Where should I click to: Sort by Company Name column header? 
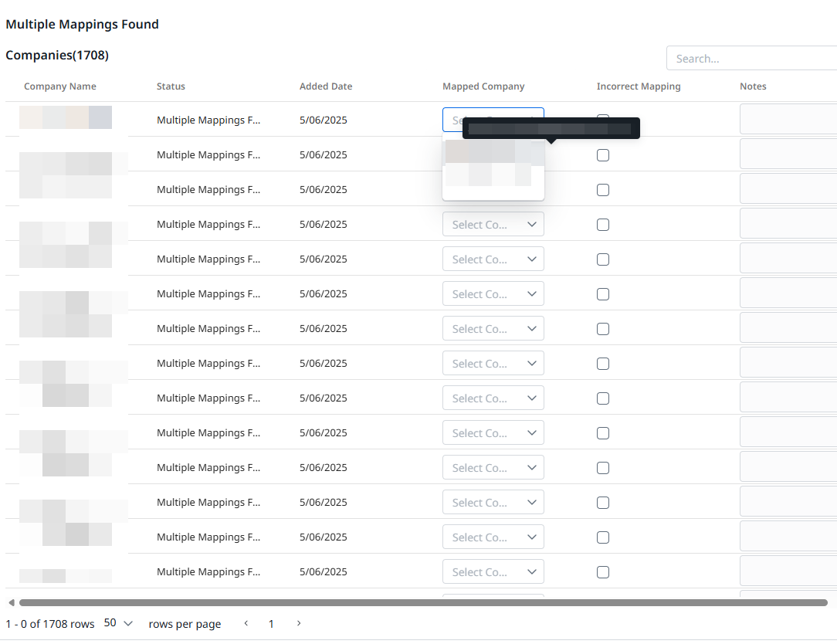click(x=59, y=86)
